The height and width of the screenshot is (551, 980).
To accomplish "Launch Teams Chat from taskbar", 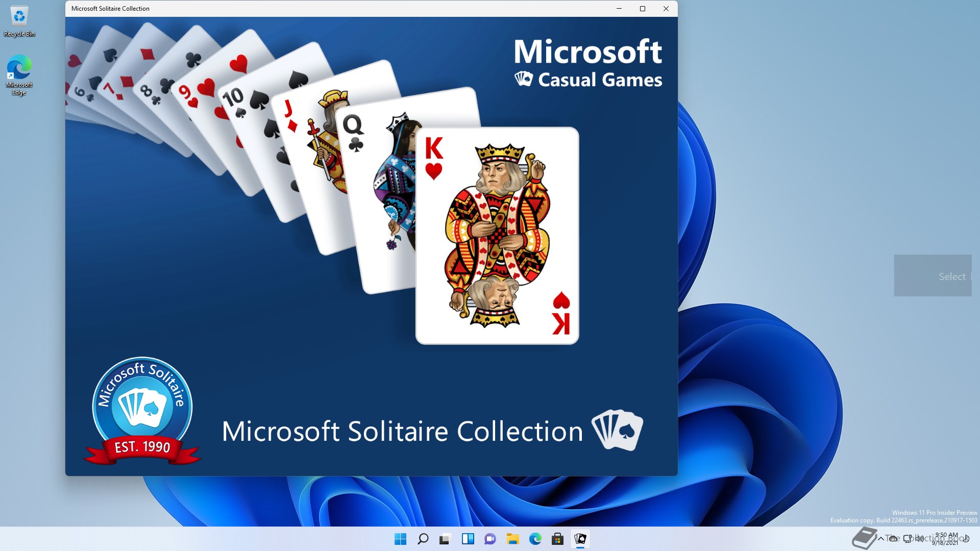I will point(490,539).
